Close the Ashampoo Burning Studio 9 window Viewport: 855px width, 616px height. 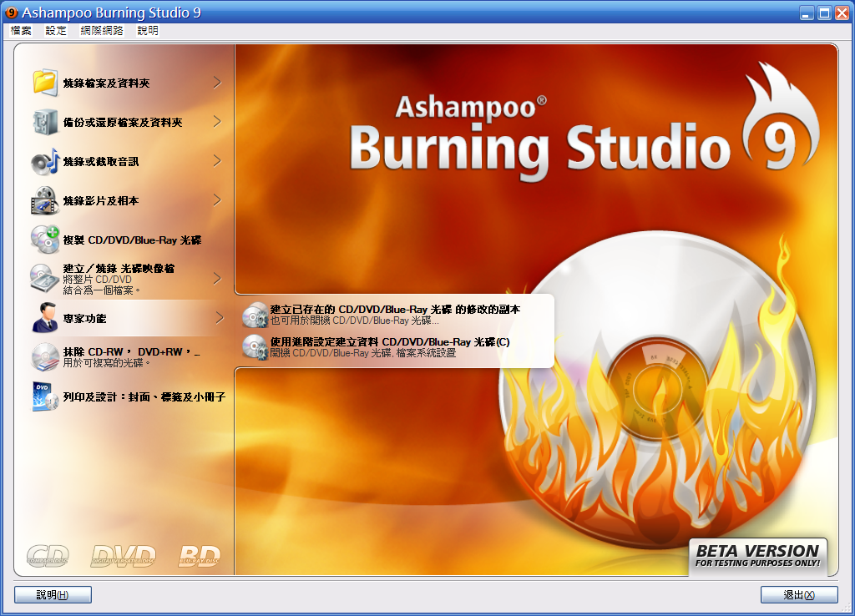pos(842,13)
